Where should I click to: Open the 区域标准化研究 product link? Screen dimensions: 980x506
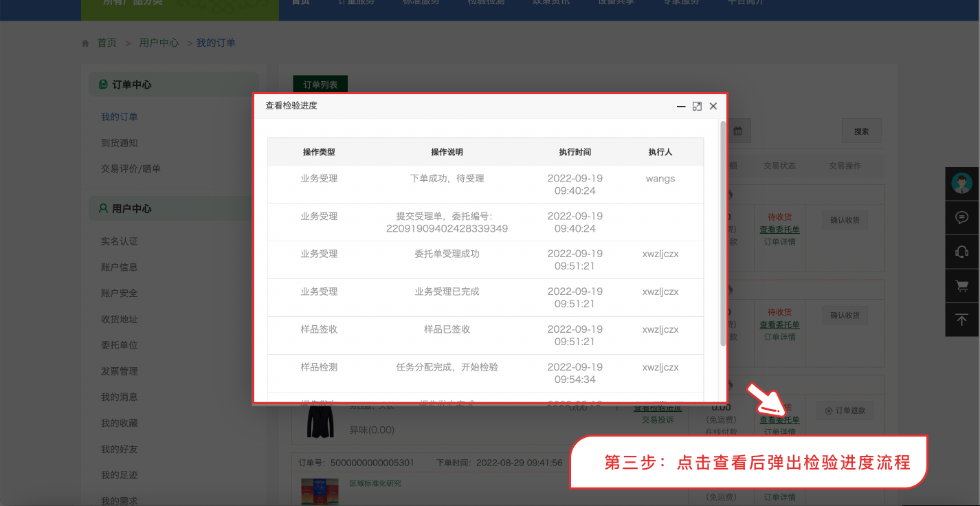click(x=375, y=483)
